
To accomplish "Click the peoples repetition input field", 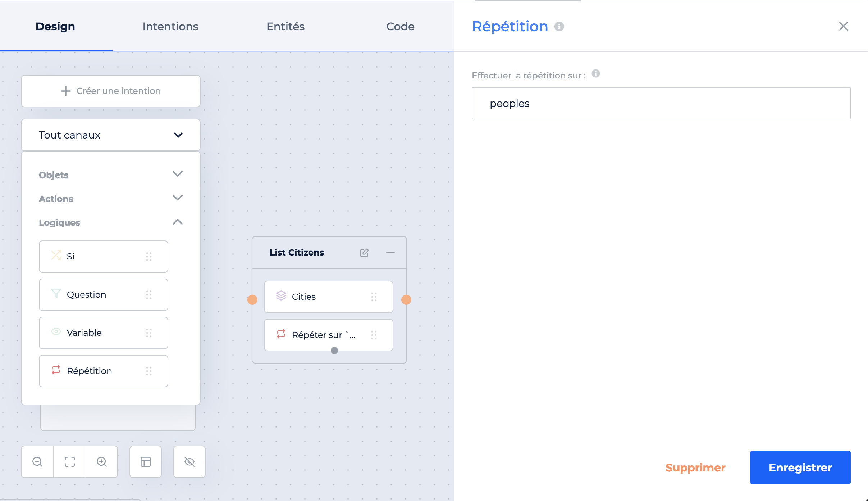I will 661,103.
